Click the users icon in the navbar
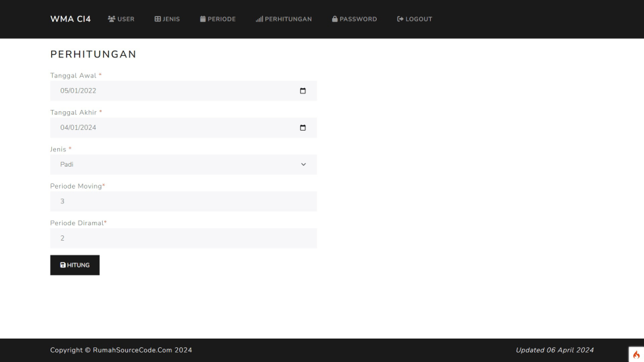Screen dimensions: 644x362 pyautogui.click(x=111, y=19)
